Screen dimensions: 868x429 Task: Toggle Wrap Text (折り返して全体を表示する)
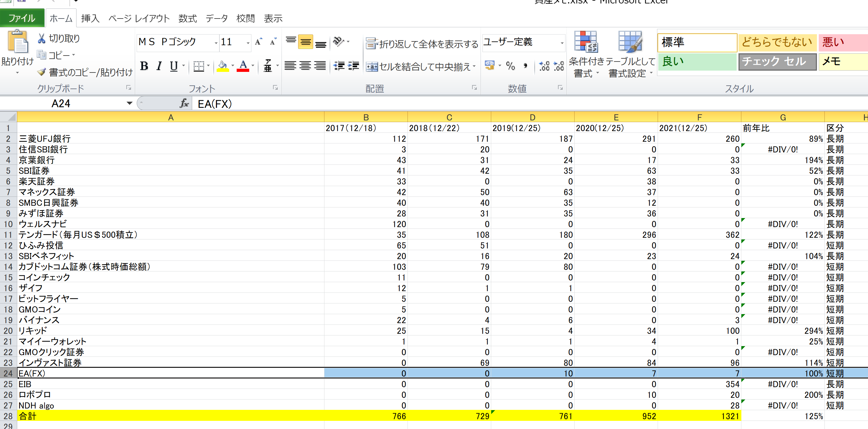[x=422, y=44]
